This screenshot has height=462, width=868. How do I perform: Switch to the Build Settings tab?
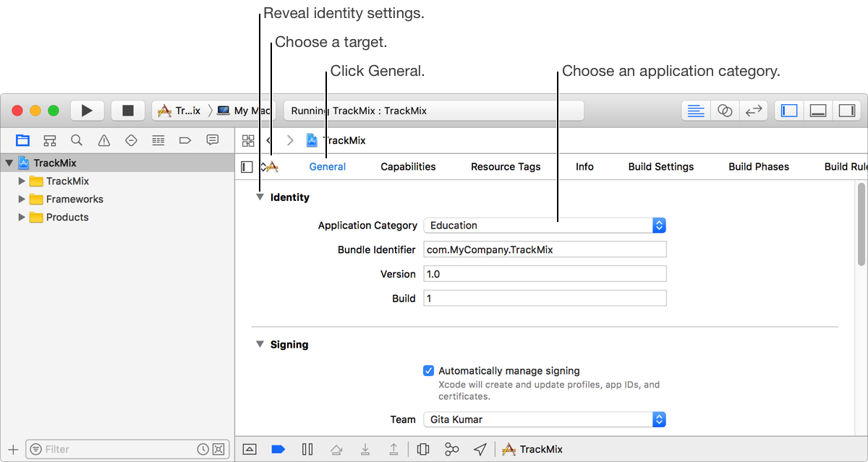(x=661, y=167)
